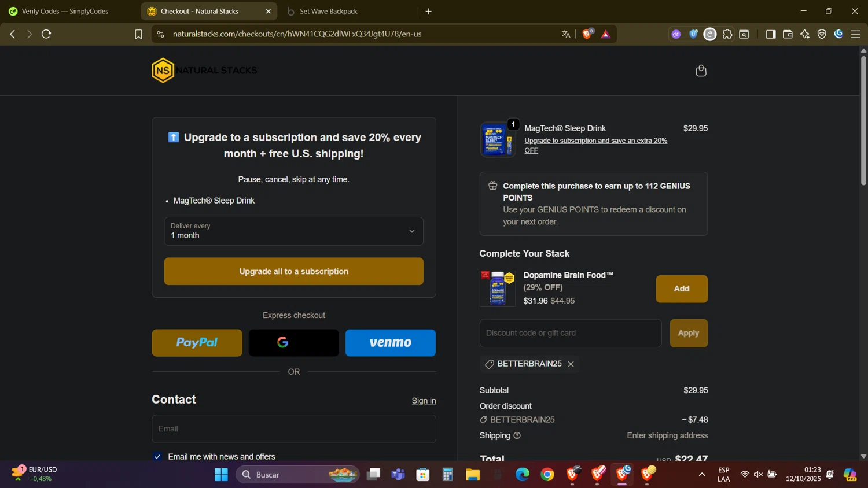Open taskbar clock showing 01:23
Viewport: 868px width, 488px height.
click(x=803, y=474)
